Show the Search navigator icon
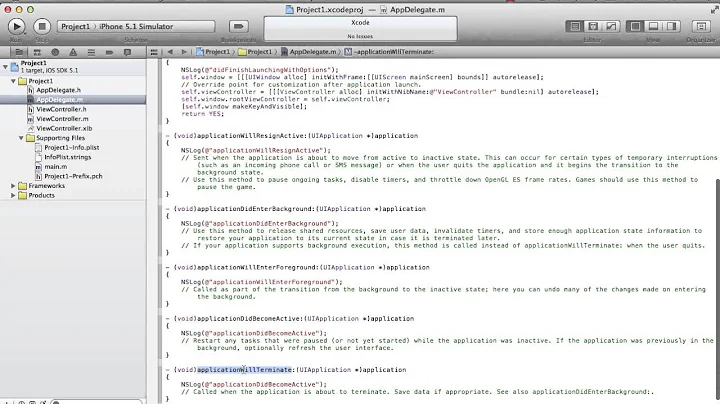The image size is (720, 404). 55,52
